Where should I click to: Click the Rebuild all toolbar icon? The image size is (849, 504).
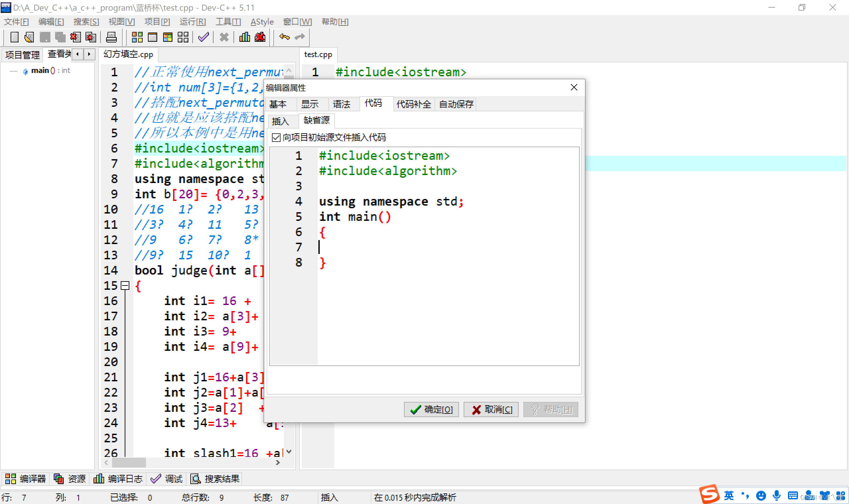click(183, 37)
